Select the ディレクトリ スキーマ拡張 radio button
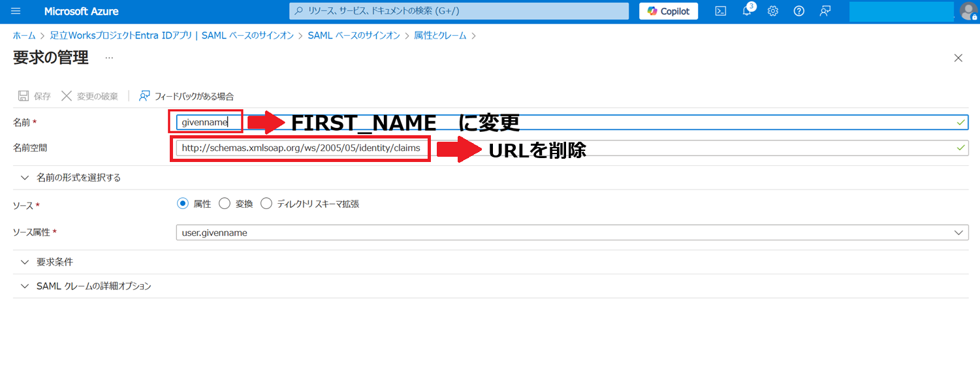Image resolution: width=980 pixels, height=373 pixels. [266, 204]
